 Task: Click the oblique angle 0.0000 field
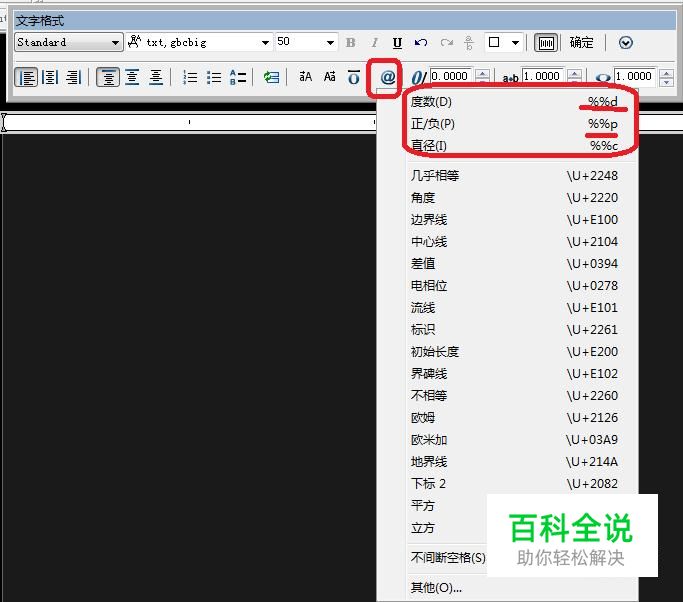[x=451, y=76]
